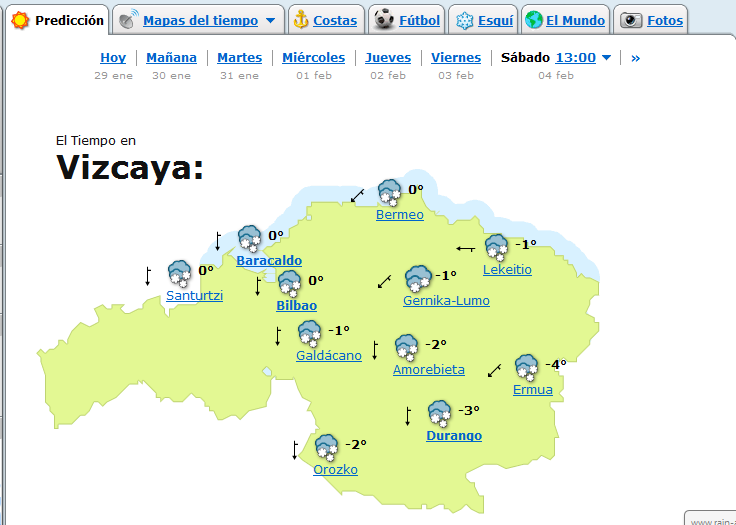
Task: Select Miércoles in the day navigation
Action: click(x=313, y=58)
